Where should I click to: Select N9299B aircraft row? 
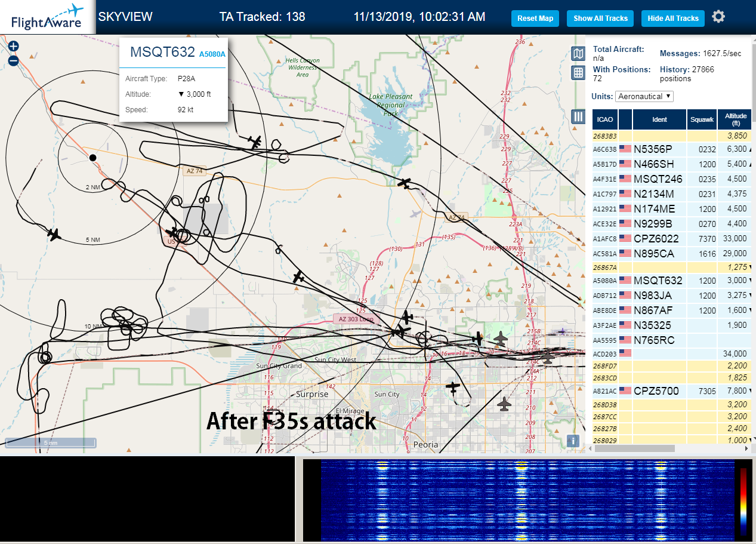pyautogui.click(x=672, y=223)
